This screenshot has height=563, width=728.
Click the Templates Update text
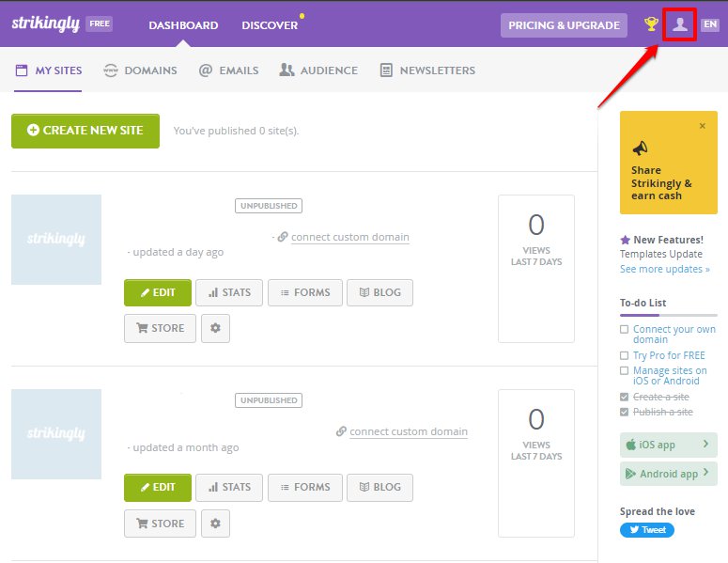coord(661,254)
